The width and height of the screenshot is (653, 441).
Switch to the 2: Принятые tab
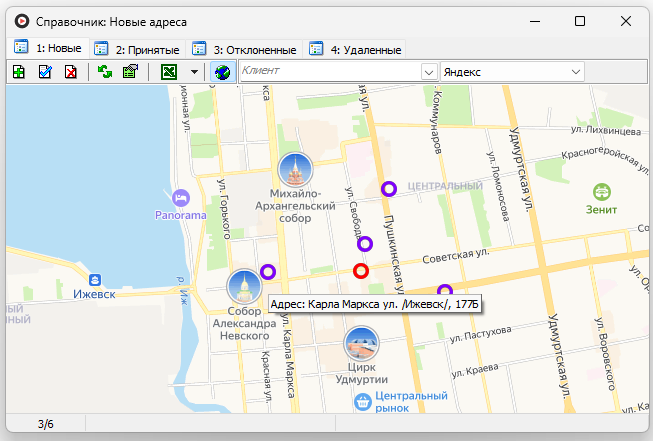(x=137, y=49)
